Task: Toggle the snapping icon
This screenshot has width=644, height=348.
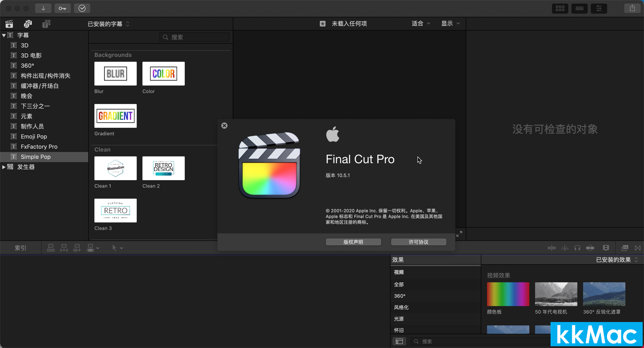Action: click(x=590, y=248)
